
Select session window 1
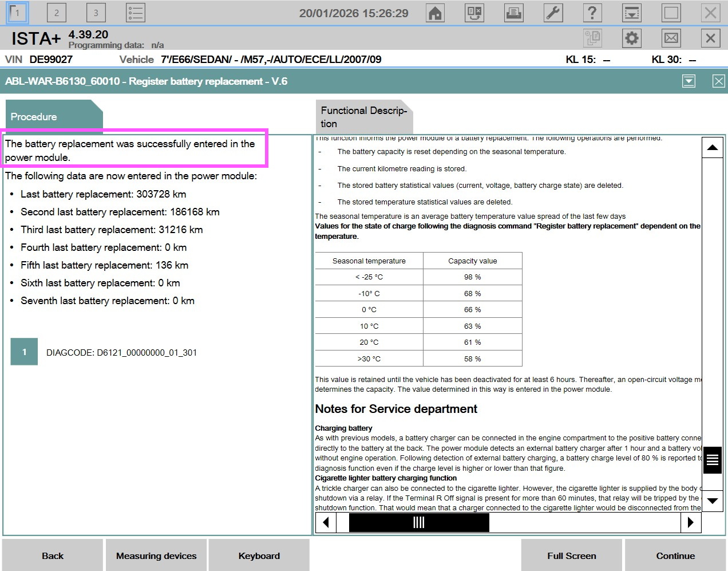pyautogui.click(x=17, y=13)
